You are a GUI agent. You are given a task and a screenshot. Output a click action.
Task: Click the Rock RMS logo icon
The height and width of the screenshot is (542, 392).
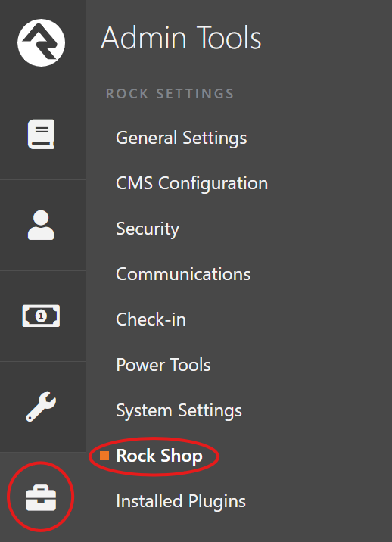pos(41,42)
